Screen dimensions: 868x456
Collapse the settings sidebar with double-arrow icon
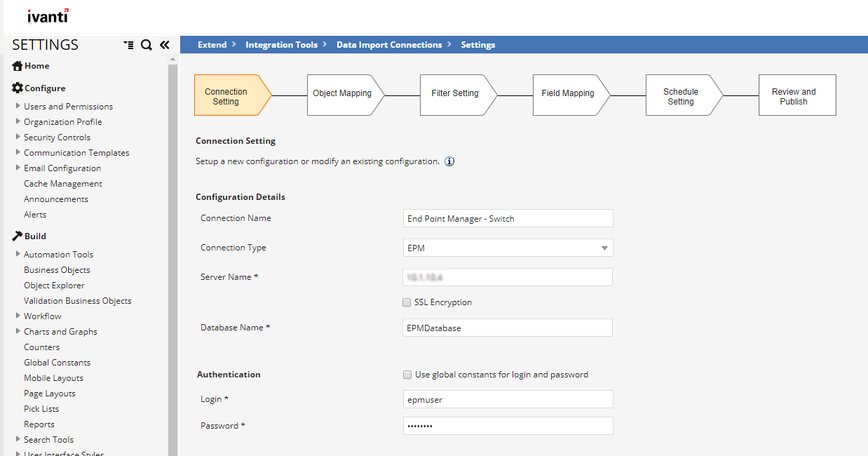pyautogui.click(x=164, y=45)
